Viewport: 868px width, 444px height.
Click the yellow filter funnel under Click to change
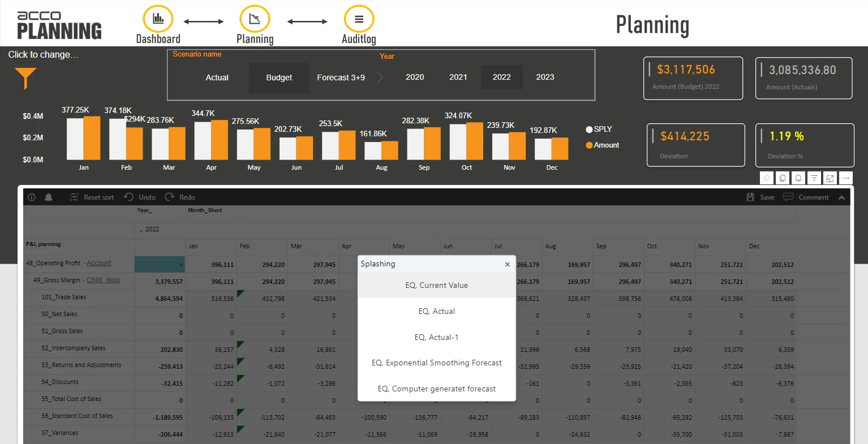pos(25,79)
